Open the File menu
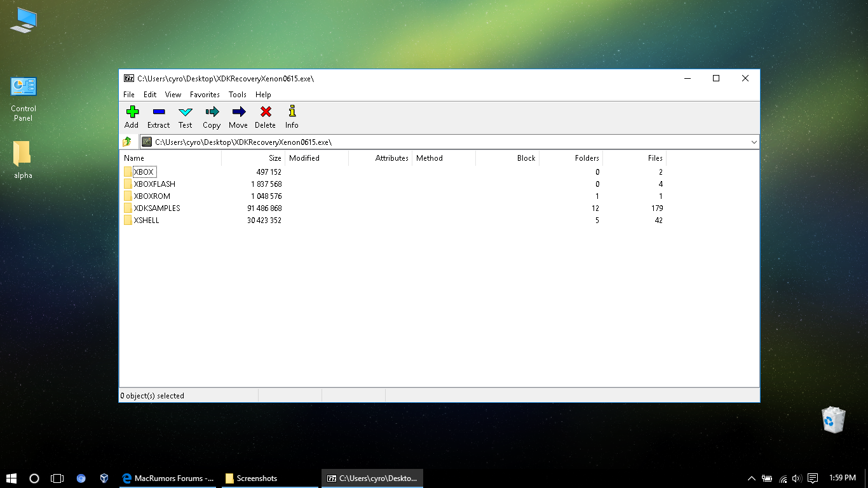Screen dimensions: 868x488 click(x=129, y=94)
